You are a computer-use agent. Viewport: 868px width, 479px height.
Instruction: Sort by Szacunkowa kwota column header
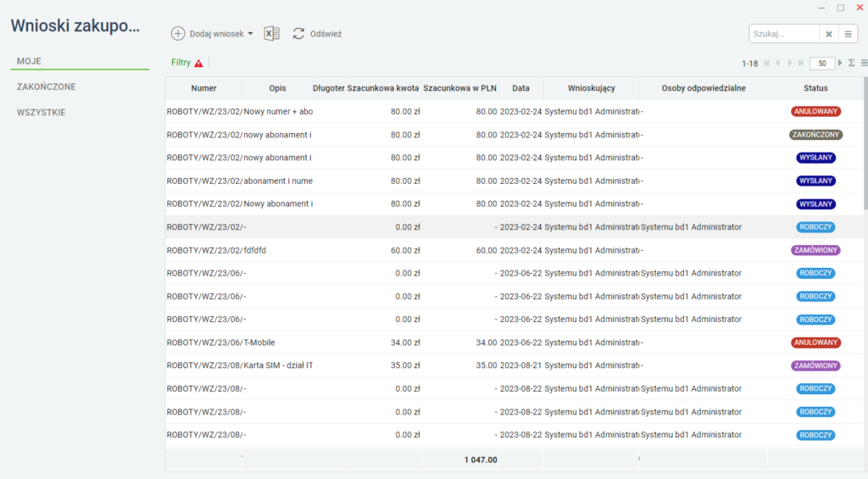point(382,88)
